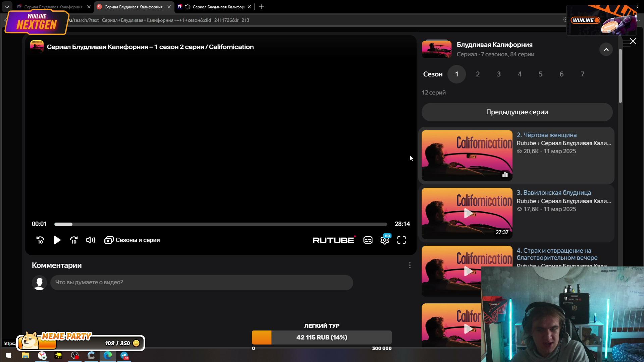644x362 pixels.
Task: Skip forward 10 seconds
Action: click(x=74, y=240)
